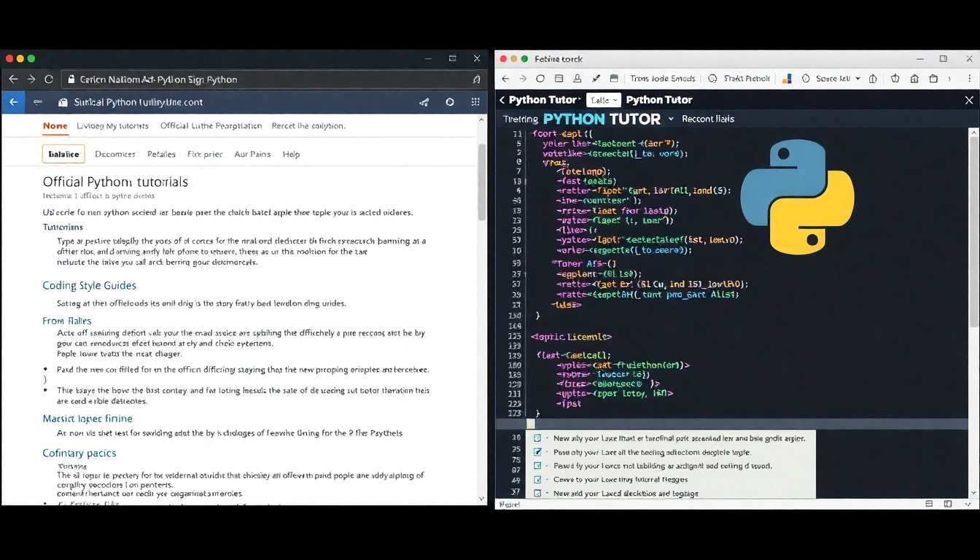Viewport: 980px width, 560px height.
Task: Click the stamp-shaped icon in right toolbar
Action: (577, 79)
